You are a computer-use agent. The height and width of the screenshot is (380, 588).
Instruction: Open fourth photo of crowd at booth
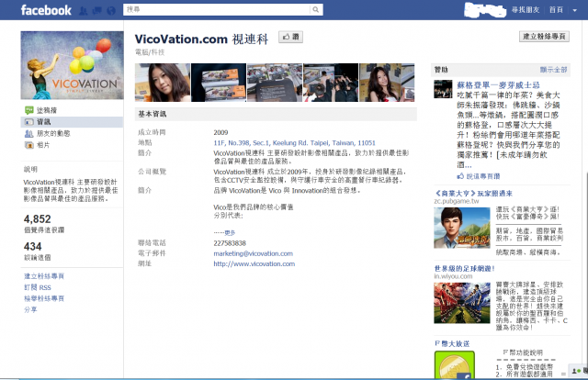click(331, 83)
